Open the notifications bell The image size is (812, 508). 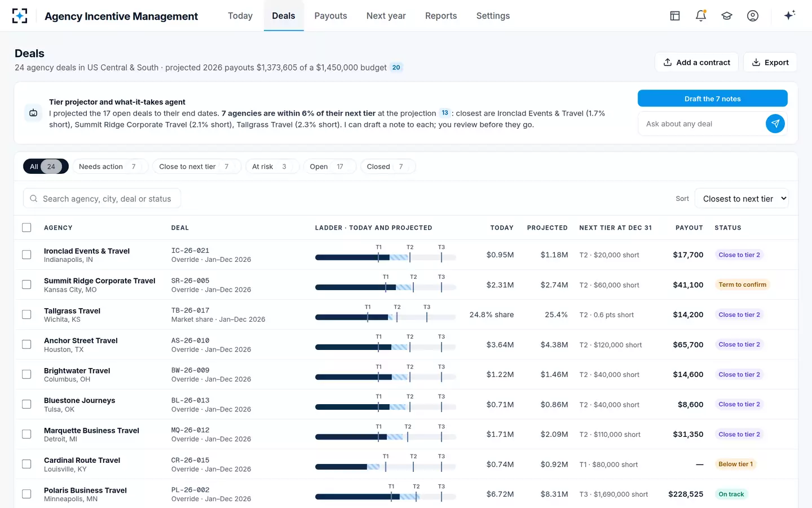(701, 16)
